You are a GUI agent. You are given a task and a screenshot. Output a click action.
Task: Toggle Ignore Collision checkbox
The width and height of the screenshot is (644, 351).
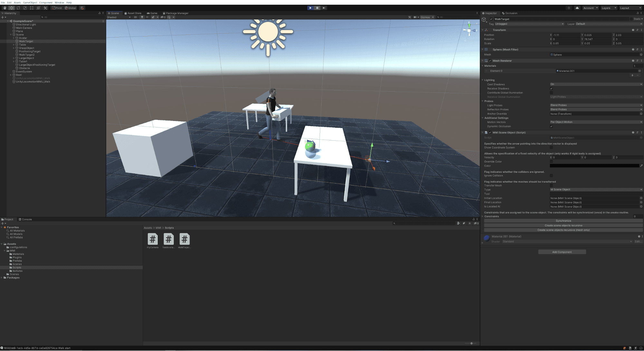(551, 176)
